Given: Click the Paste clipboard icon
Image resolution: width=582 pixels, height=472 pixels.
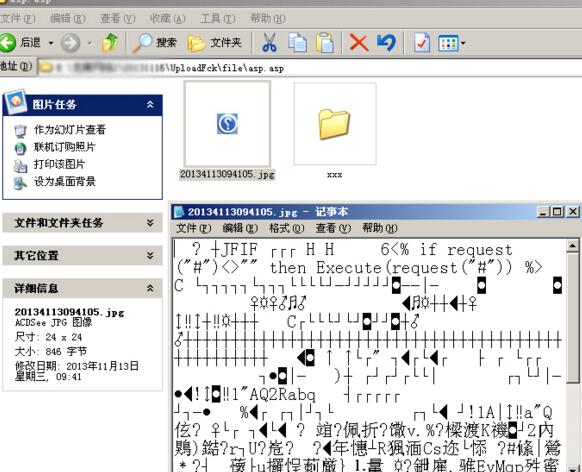Looking at the screenshot, I should [325, 43].
